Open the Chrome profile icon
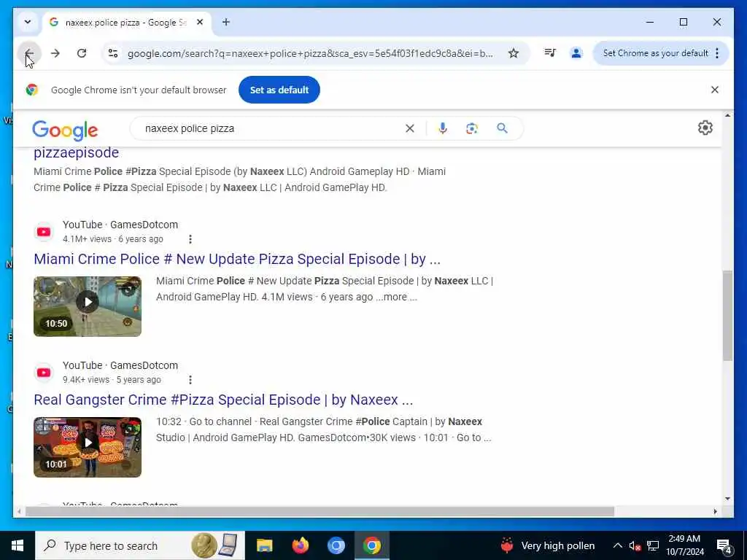Viewport: 747px width, 560px height. [576, 52]
